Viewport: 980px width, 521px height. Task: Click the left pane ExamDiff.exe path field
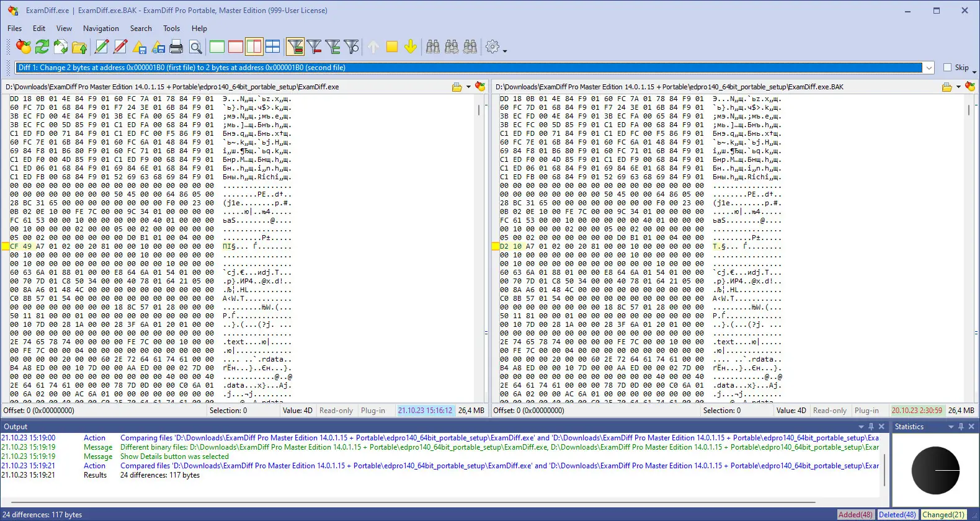click(x=226, y=87)
